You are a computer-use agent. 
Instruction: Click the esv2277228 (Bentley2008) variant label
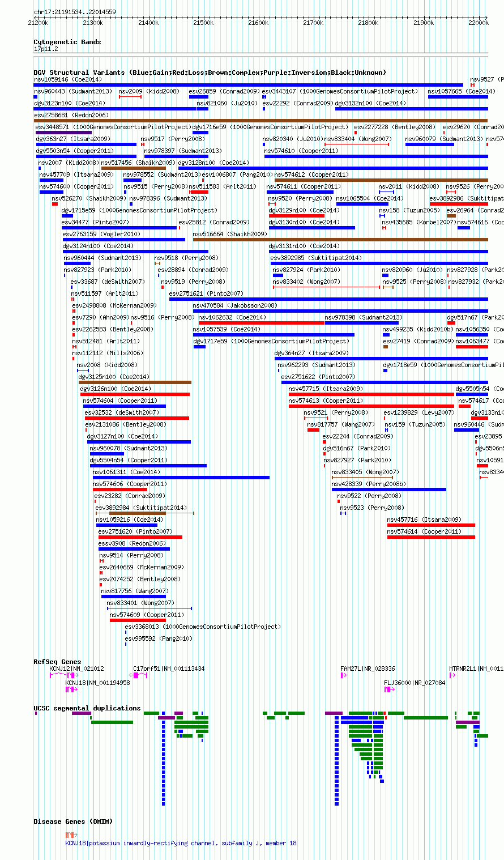click(x=395, y=127)
